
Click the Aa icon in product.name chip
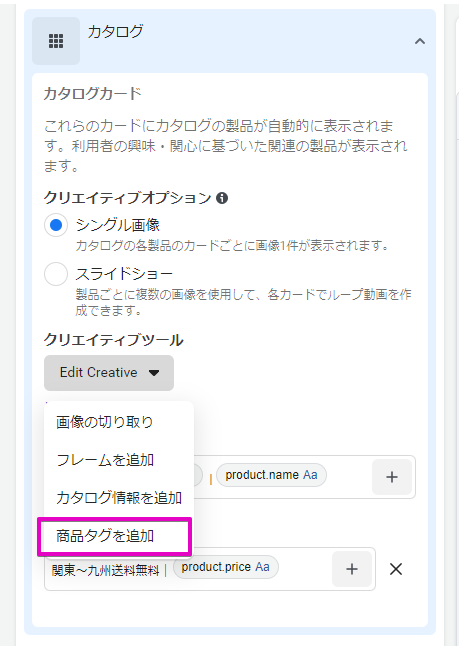pos(310,475)
